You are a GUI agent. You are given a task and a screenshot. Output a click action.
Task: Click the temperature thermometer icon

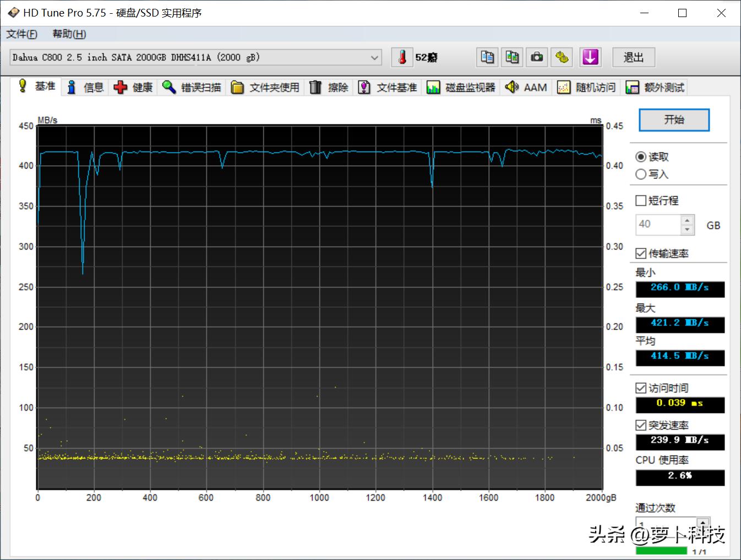pyautogui.click(x=402, y=57)
